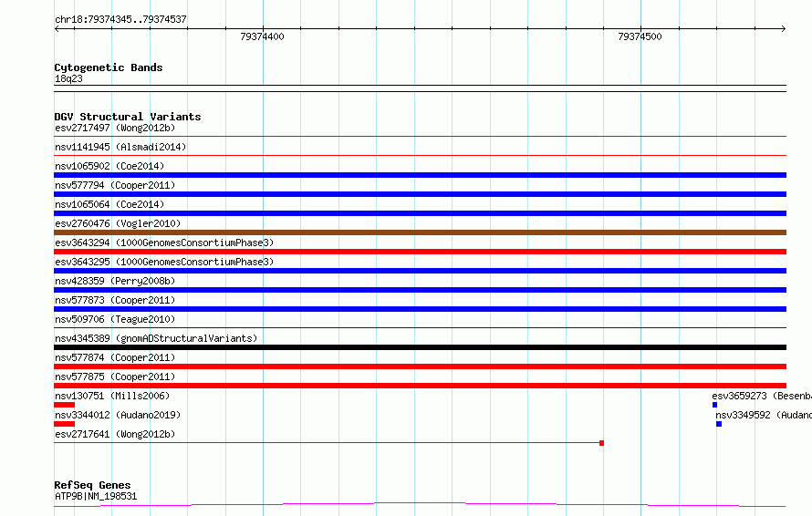
Task: Click nsv577875 (Cooper2011) label
Action: (115, 377)
